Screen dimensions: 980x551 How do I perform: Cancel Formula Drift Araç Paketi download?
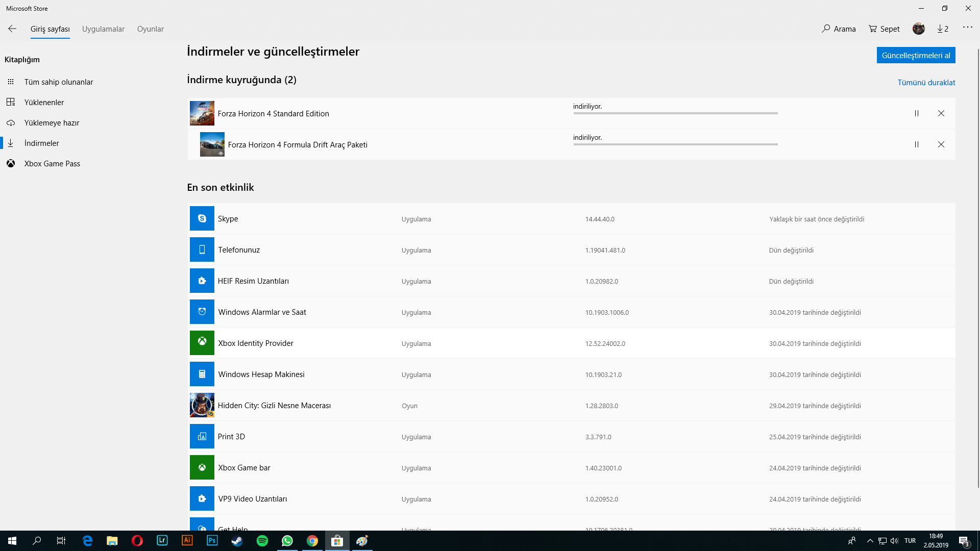point(941,144)
